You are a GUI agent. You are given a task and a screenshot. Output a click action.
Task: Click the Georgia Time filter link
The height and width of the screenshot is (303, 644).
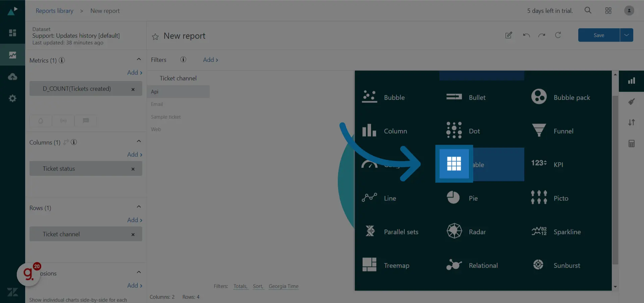[283, 286]
